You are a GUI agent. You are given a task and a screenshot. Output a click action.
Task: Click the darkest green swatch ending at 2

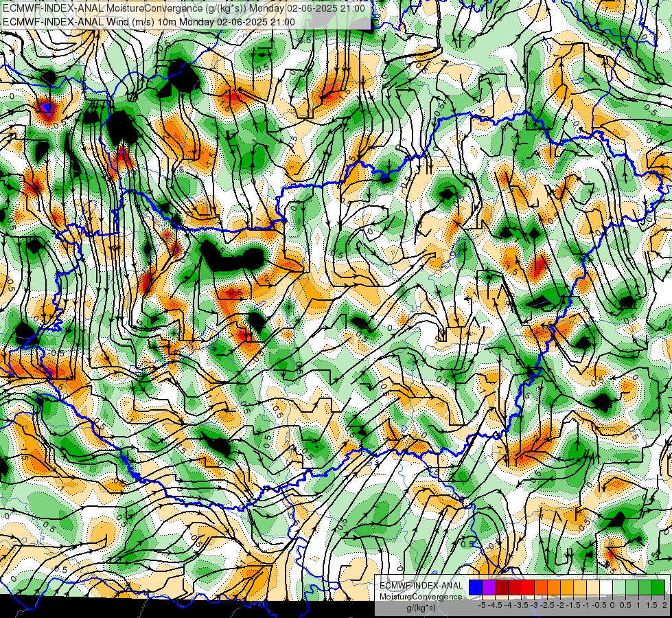659,588
